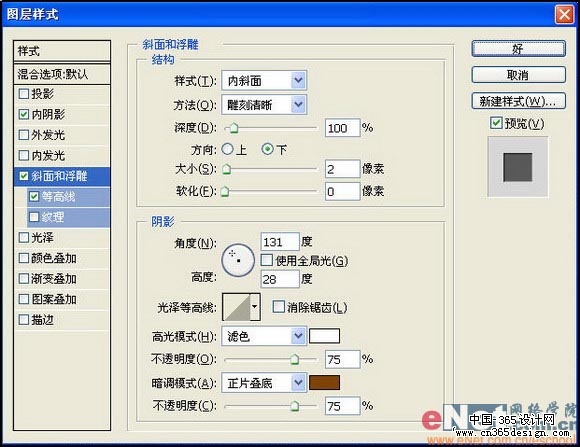The width and height of the screenshot is (580, 447).
Task: Open the 样式 style dropdown showing 内斜面
Action: coord(264,80)
